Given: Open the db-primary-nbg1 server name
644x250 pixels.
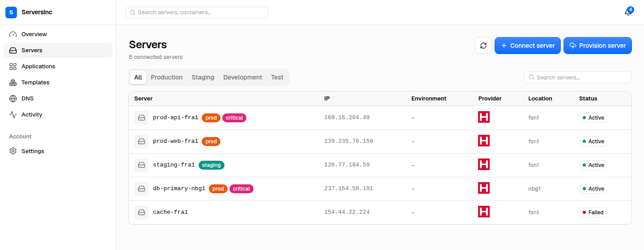Looking at the screenshot, I should pos(179,189).
